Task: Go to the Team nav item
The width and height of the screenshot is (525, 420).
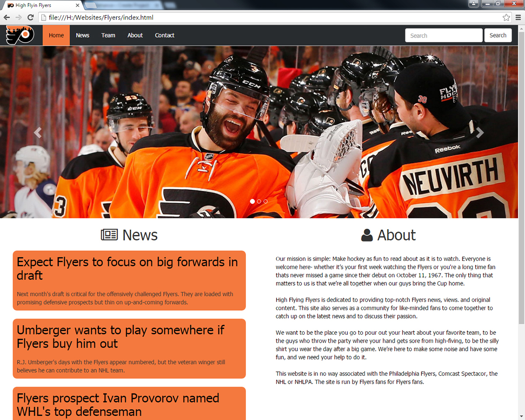Action: tap(108, 35)
